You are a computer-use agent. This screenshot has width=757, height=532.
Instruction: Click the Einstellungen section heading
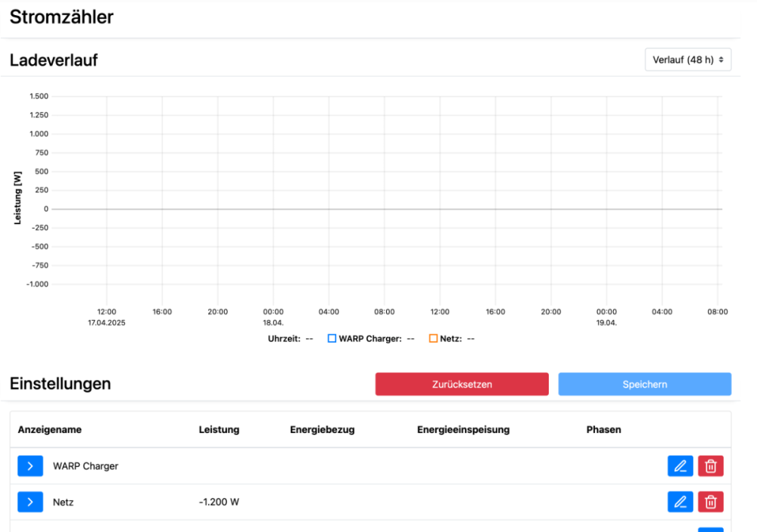click(60, 384)
